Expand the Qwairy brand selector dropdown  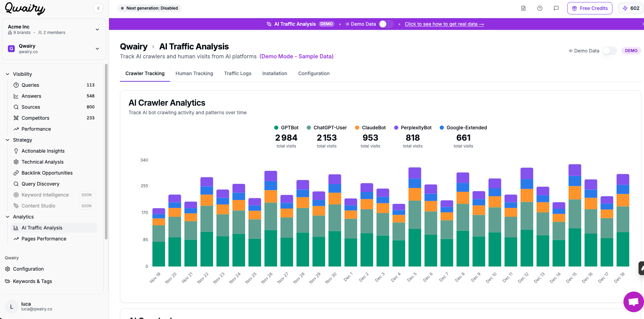pyautogui.click(x=54, y=49)
